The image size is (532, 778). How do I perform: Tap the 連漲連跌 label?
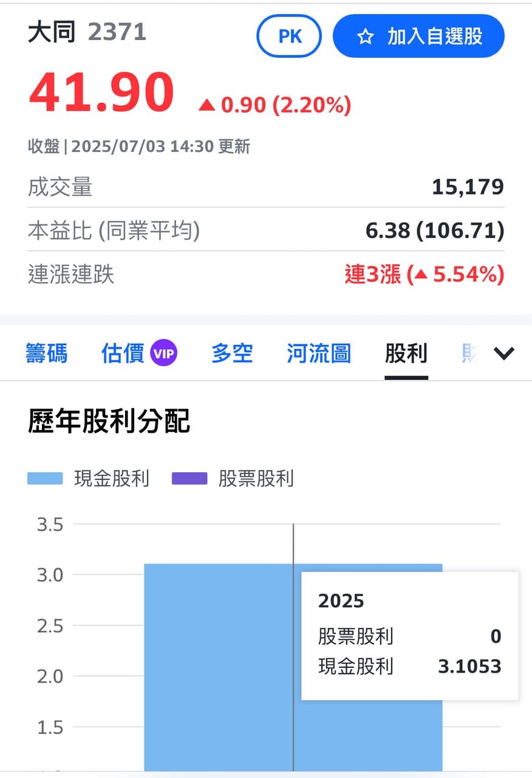(x=71, y=275)
